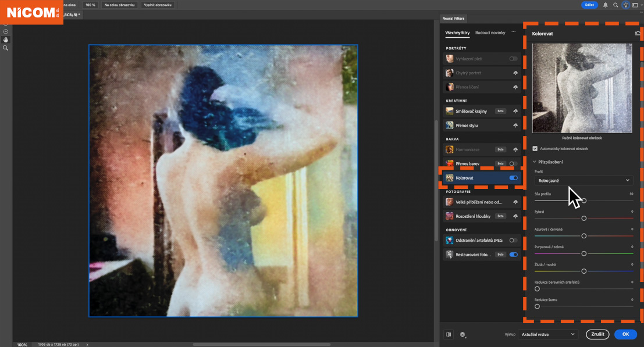Turn off the Restaurování foto toggle
Image resolution: width=644 pixels, height=347 pixels.
514,254
